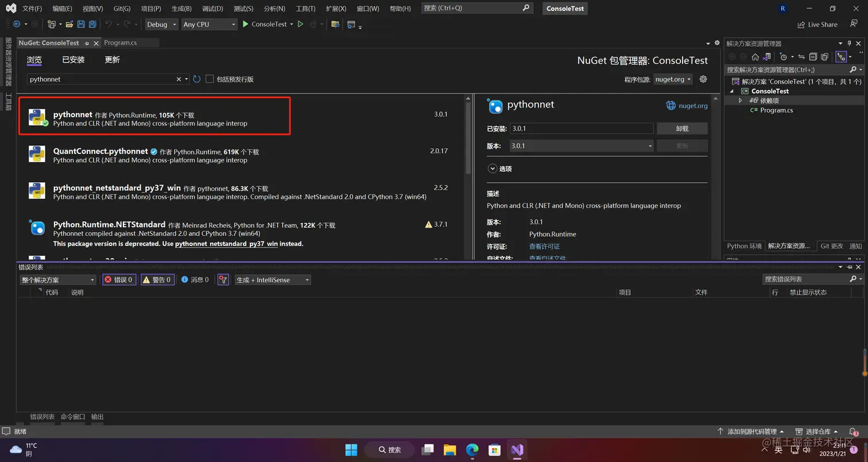The height and width of the screenshot is (462, 868).
Task: Click the Windows Start button
Action: pos(351,449)
